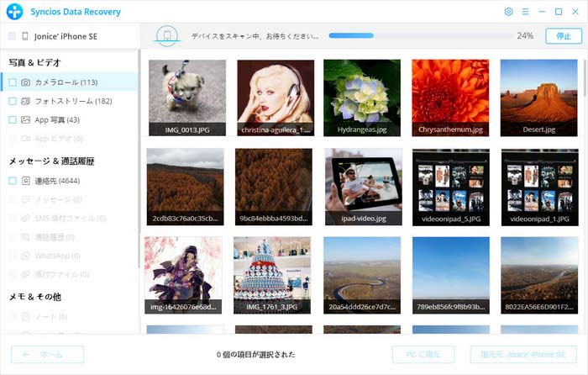Click the ホーム back button
This screenshot has height=375, width=588.
tap(47, 354)
